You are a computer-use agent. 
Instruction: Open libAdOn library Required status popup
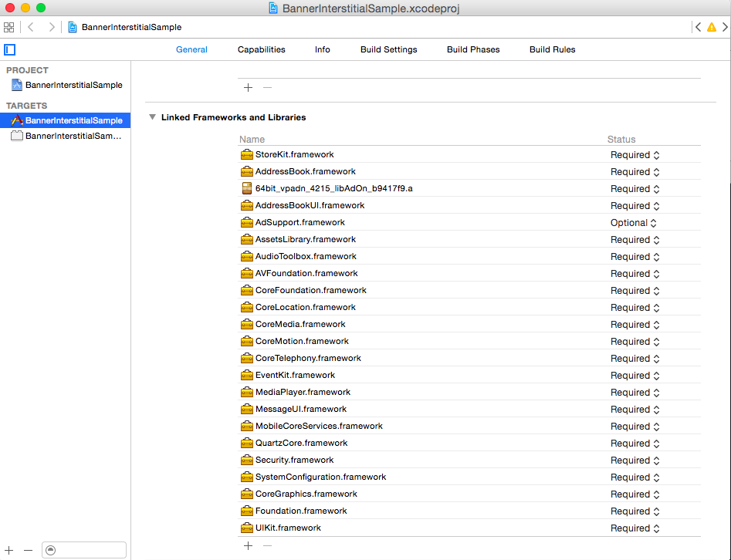[x=635, y=189]
